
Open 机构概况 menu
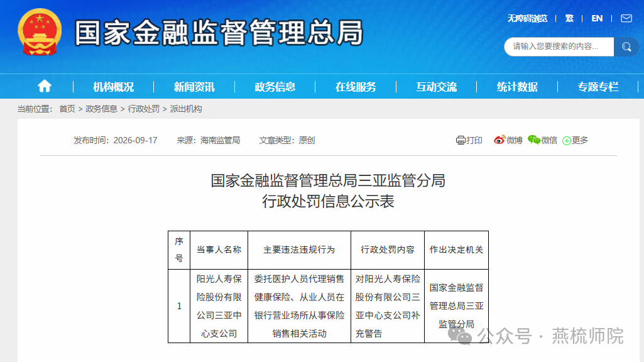tap(113, 87)
